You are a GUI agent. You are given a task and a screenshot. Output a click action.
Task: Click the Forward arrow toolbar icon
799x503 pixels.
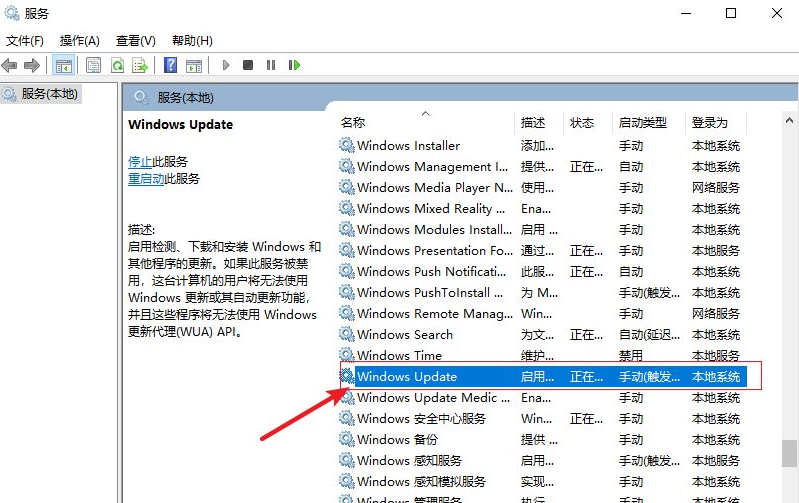tap(32, 65)
